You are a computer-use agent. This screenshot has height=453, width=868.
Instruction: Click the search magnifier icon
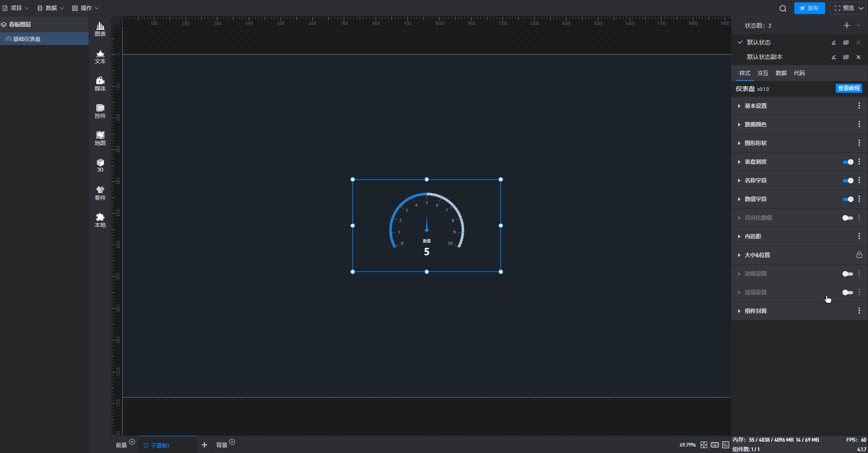click(783, 8)
